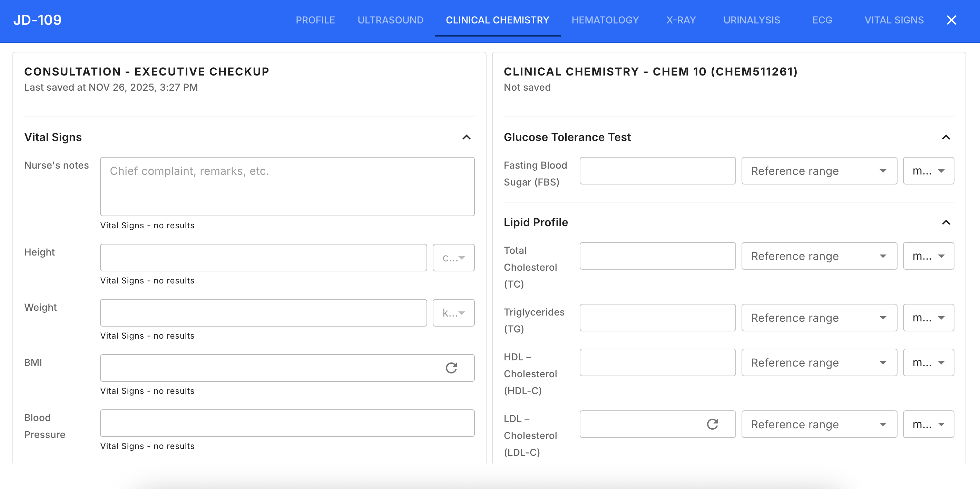This screenshot has height=489, width=980.
Task: Open the Urinalysis tab
Action: click(751, 20)
